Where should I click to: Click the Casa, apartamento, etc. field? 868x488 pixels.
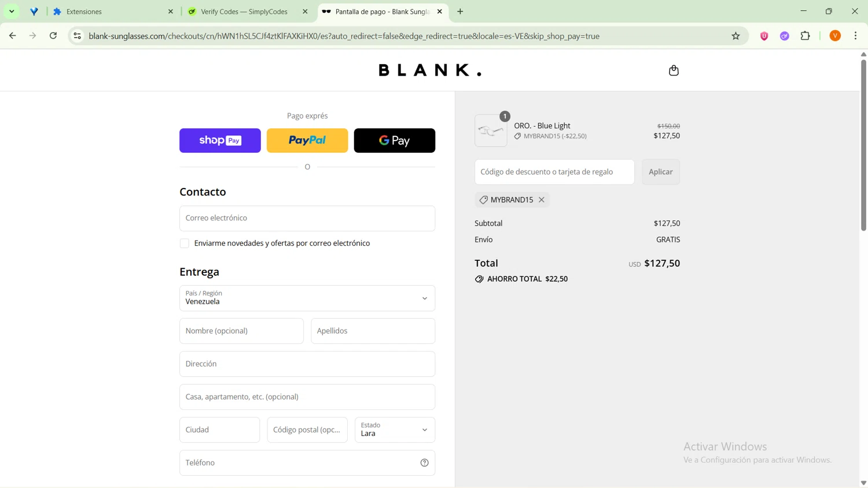(307, 397)
